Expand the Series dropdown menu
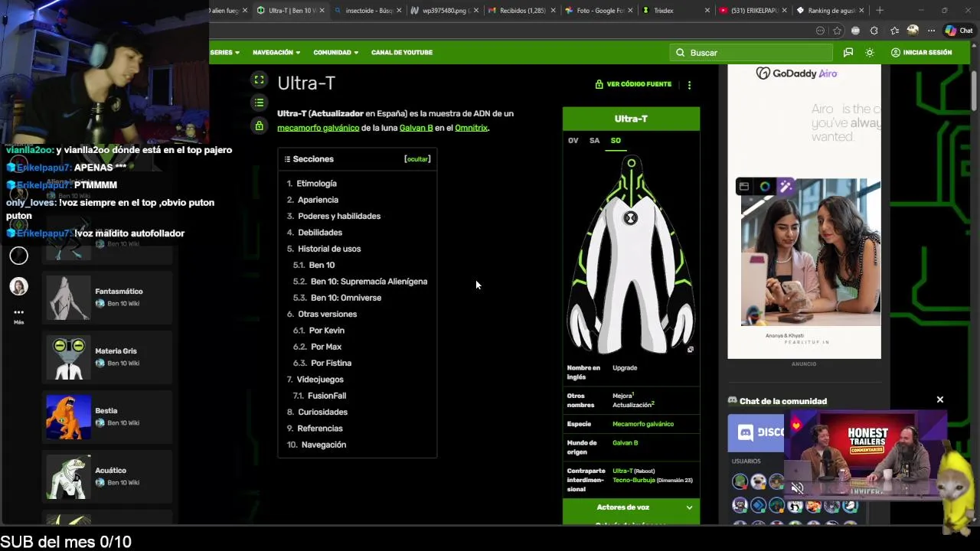Screen dimensions: 980x551 [224, 53]
